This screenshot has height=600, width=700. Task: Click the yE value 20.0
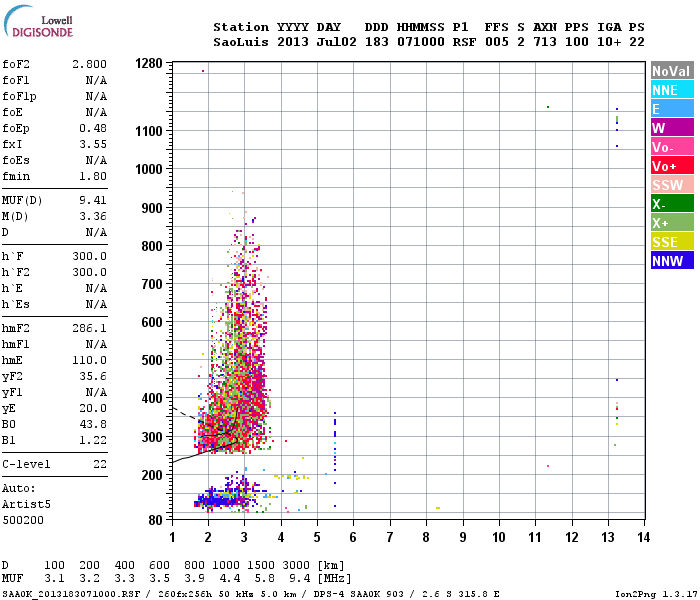coord(93,408)
